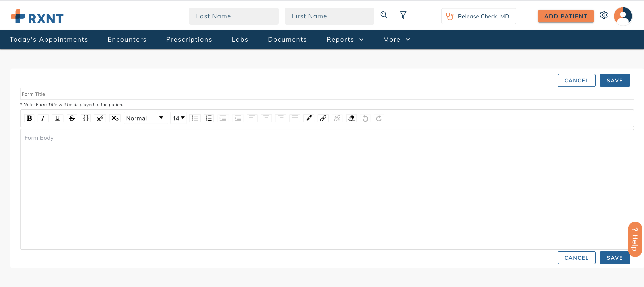
Task: Apply subscript formatting
Action: [115, 118]
